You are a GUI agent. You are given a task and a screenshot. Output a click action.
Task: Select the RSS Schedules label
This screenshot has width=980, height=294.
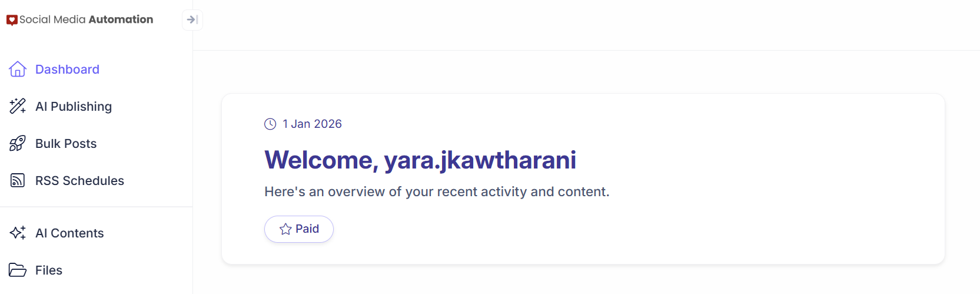[79, 181]
